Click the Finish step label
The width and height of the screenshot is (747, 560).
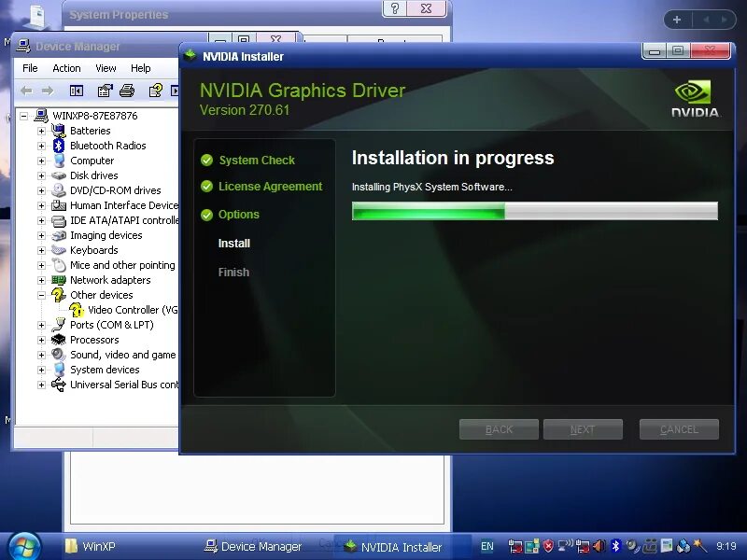[233, 272]
